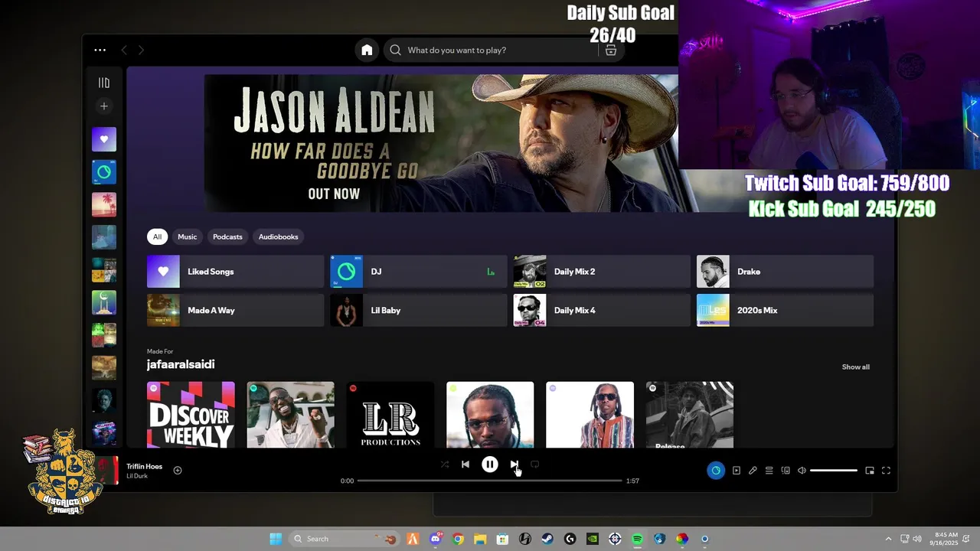Image resolution: width=980 pixels, height=551 pixels.
Task: Adjust the volume slider
Action: [834, 471]
